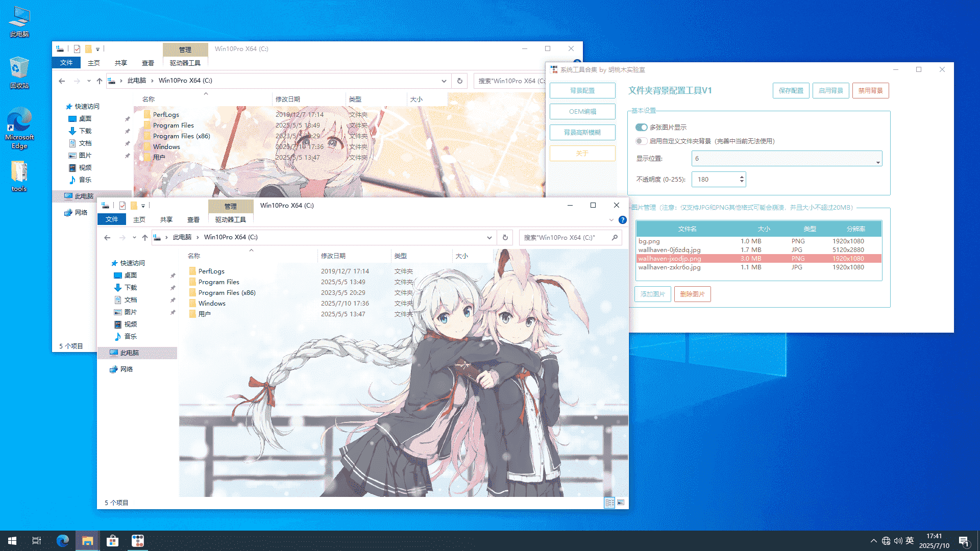
Task: Open the 显示位置 dropdown
Action: 787,159
